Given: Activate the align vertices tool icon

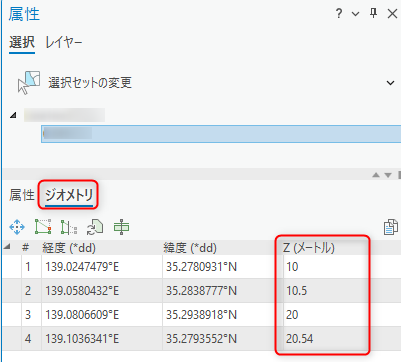Looking at the screenshot, I should 69,227.
